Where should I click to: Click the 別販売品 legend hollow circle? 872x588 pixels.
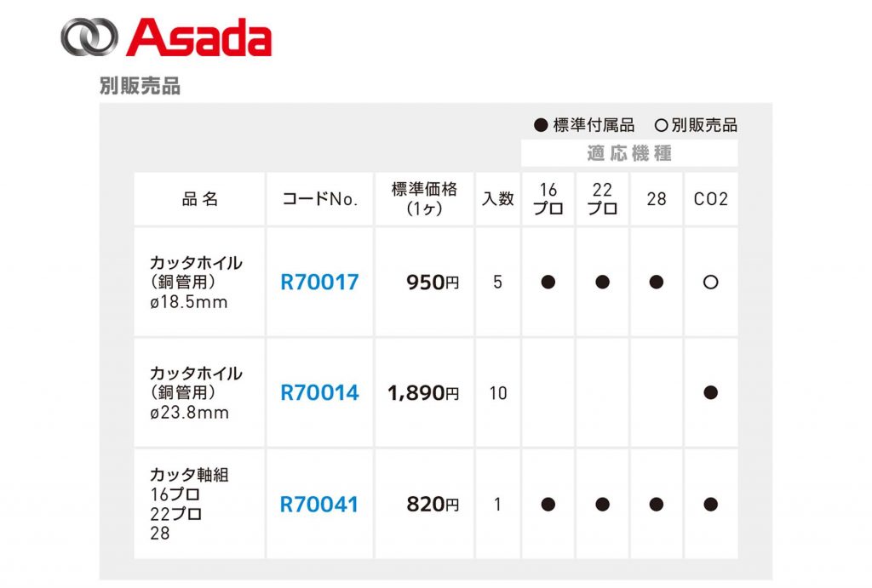click(661, 126)
